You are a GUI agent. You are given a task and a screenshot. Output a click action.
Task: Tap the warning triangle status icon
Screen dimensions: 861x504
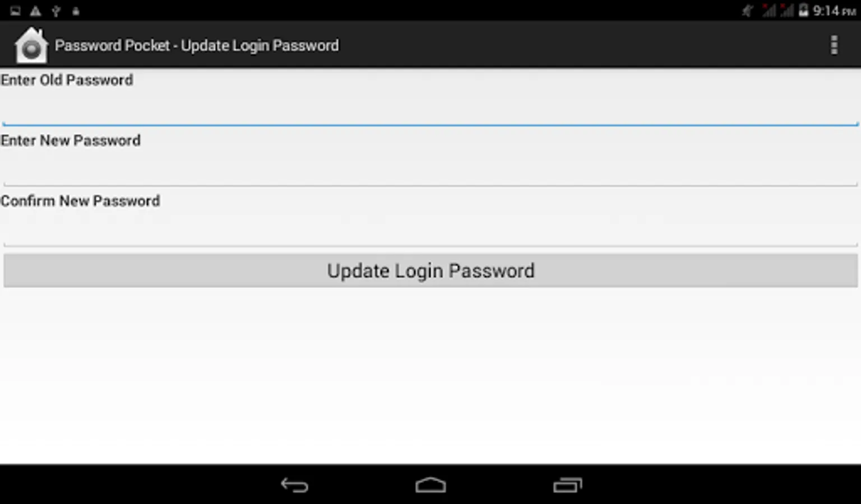point(35,11)
